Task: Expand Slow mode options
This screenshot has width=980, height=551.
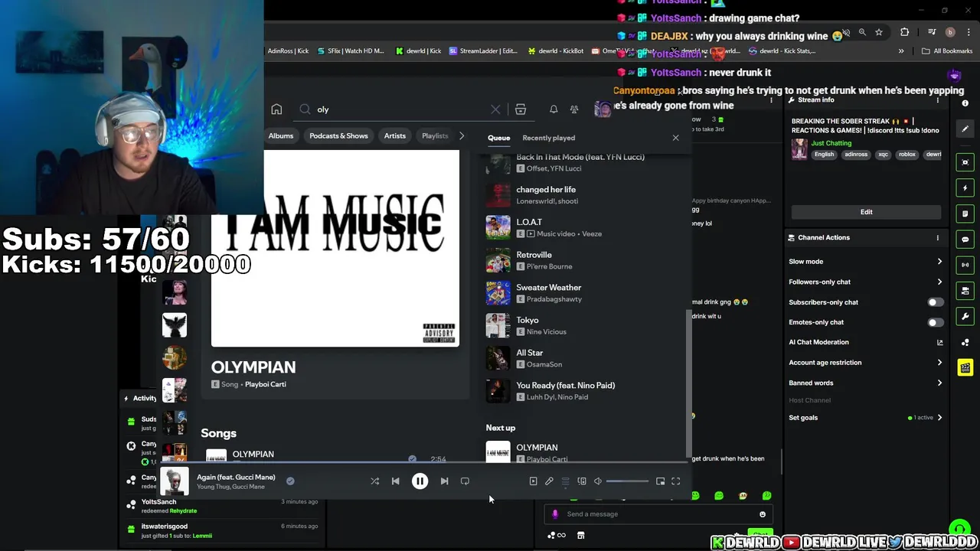Action: (939, 262)
